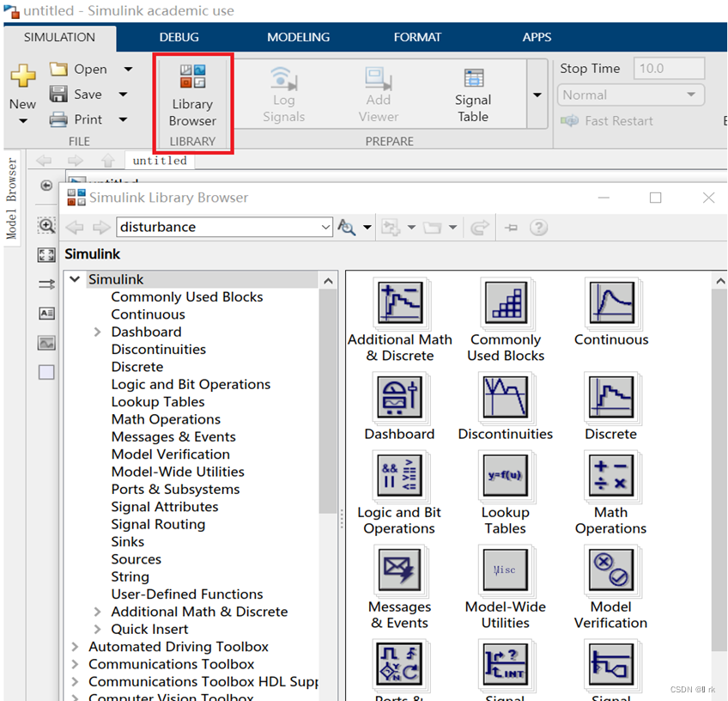Switch to the DEBUG tab
This screenshot has width=728, height=701.
(179, 37)
